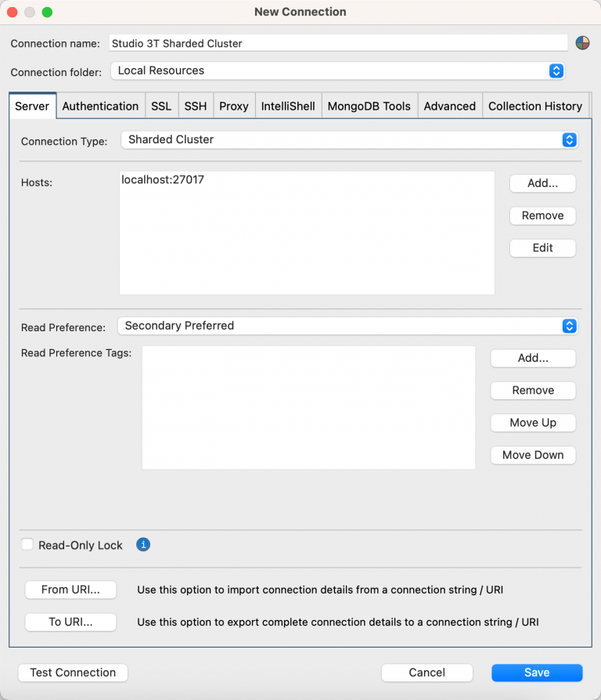This screenshot has height=700, width=601.
Task: View the Collection History tab
Action: tap(534, 106)
